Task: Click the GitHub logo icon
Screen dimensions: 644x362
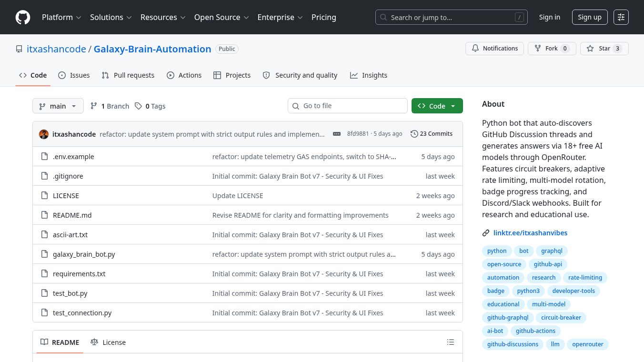Action: tap(23, 17)
